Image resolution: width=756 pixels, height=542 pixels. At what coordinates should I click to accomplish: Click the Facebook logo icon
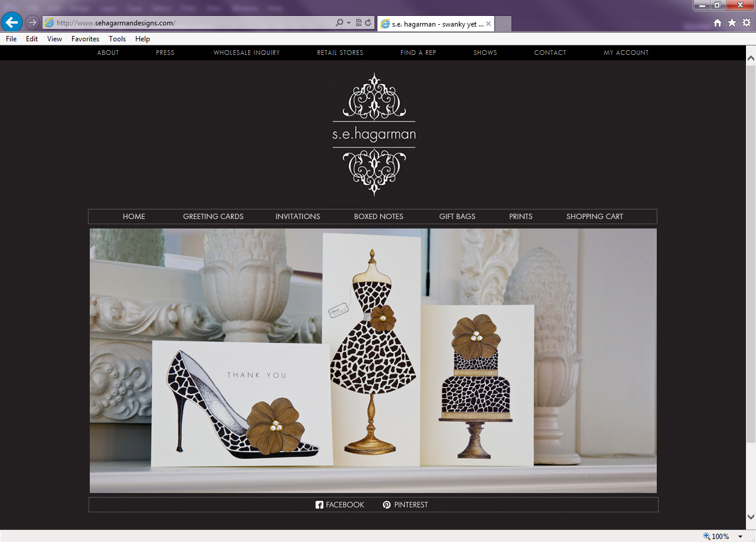(320, 505)
